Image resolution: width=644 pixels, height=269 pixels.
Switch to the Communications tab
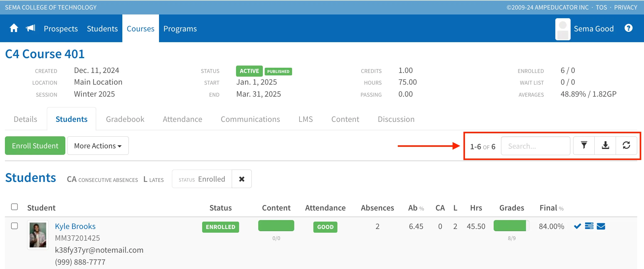point(250,119)
